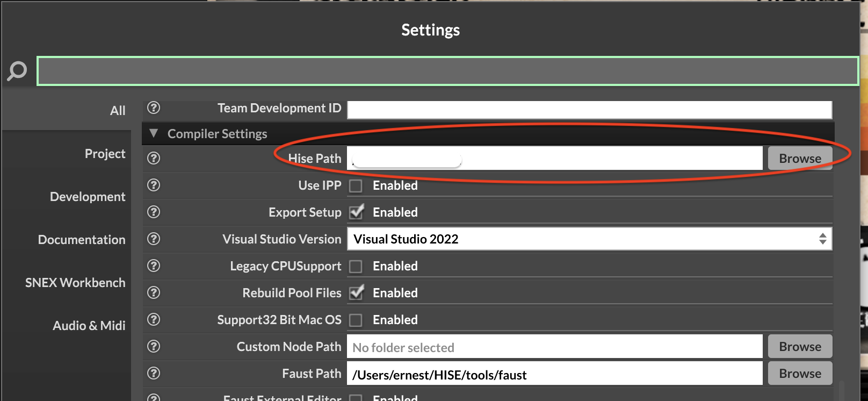
Task: Enable the Legacy CPUSupport checkbox
Action: coord(356,267)
